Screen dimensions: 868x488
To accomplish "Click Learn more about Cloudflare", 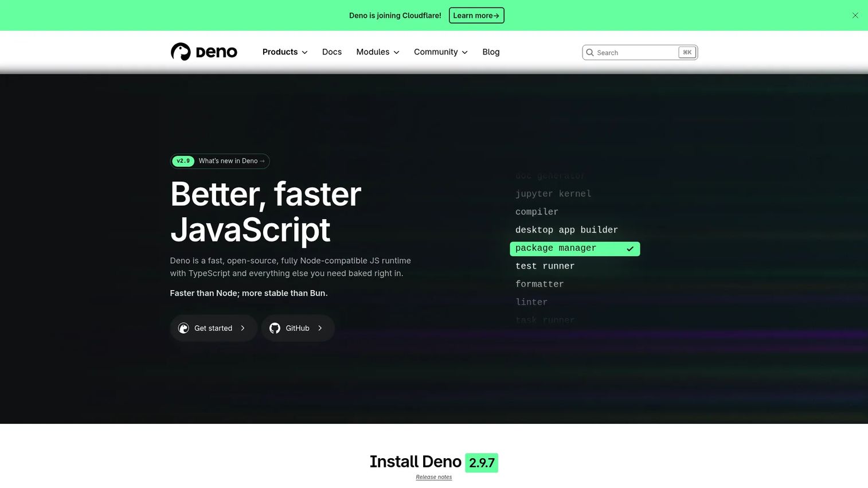I will [x=476, y=15].
